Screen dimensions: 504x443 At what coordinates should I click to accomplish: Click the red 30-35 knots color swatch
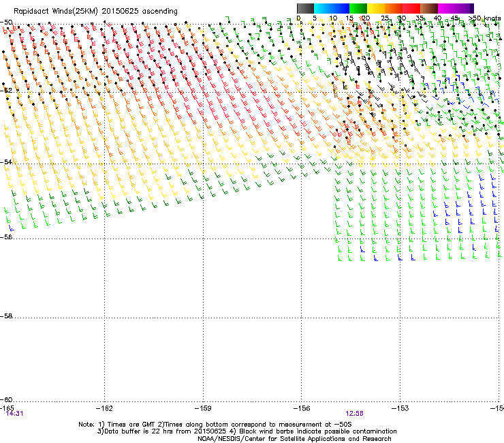coord(411,8)
